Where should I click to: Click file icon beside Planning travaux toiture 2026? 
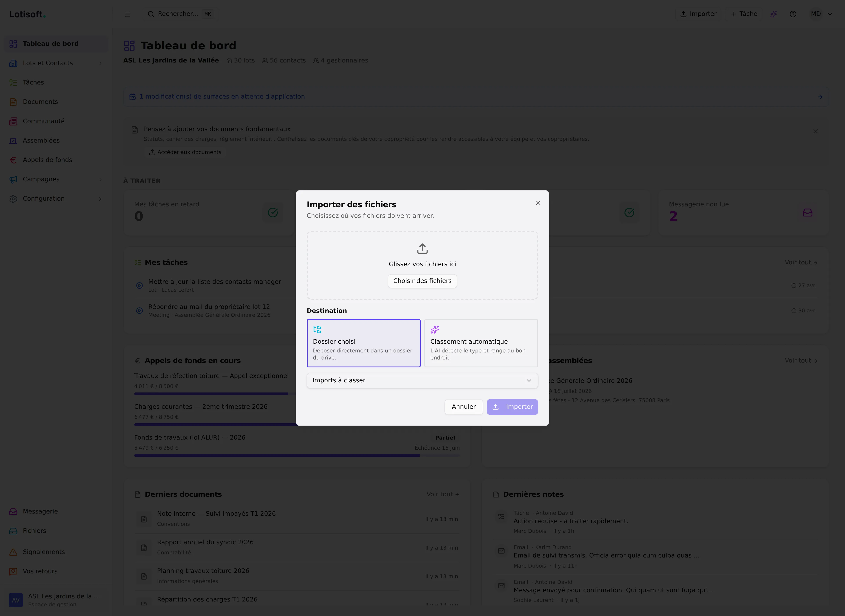click(144, 576)
